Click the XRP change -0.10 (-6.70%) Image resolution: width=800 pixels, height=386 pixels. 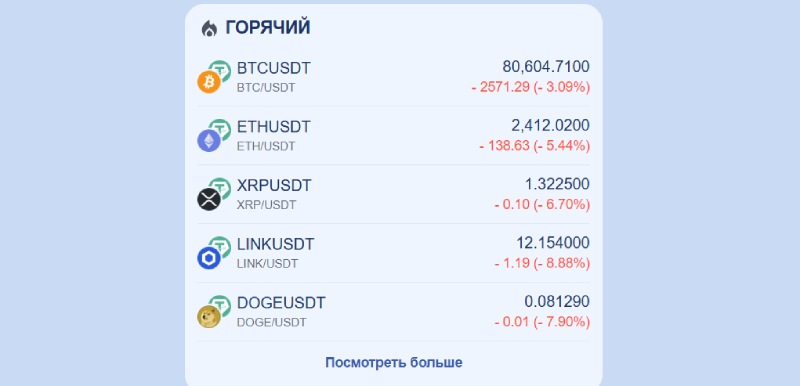coord(542,205)
